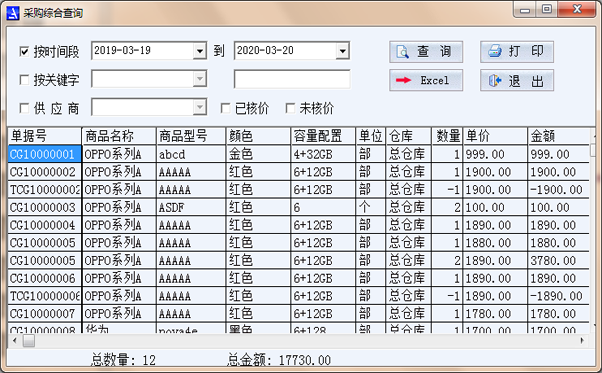This screenshot has width=602, height=373.
Task: Click the 退出 exit button
Action: coord(517,80)
